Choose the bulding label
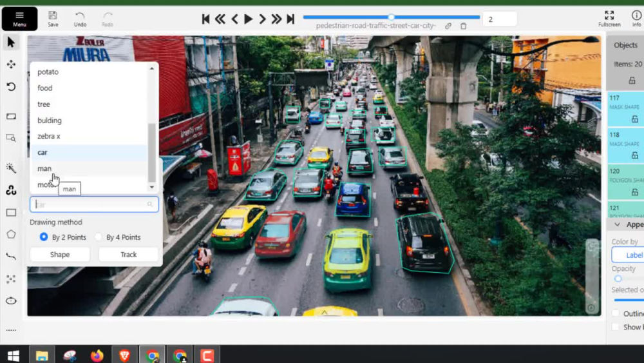Viewport: 644px width, 363px height. [89, 121]
